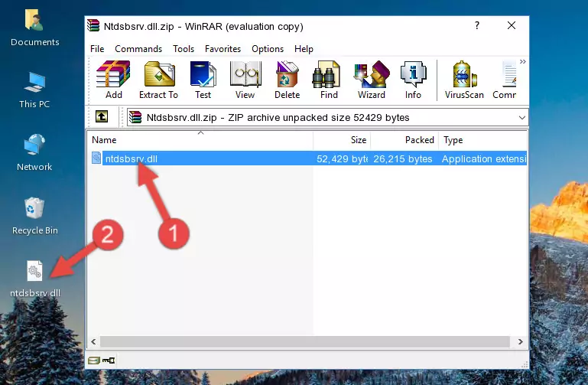Click the horizontal scrollbar track

tap(305, 342)
